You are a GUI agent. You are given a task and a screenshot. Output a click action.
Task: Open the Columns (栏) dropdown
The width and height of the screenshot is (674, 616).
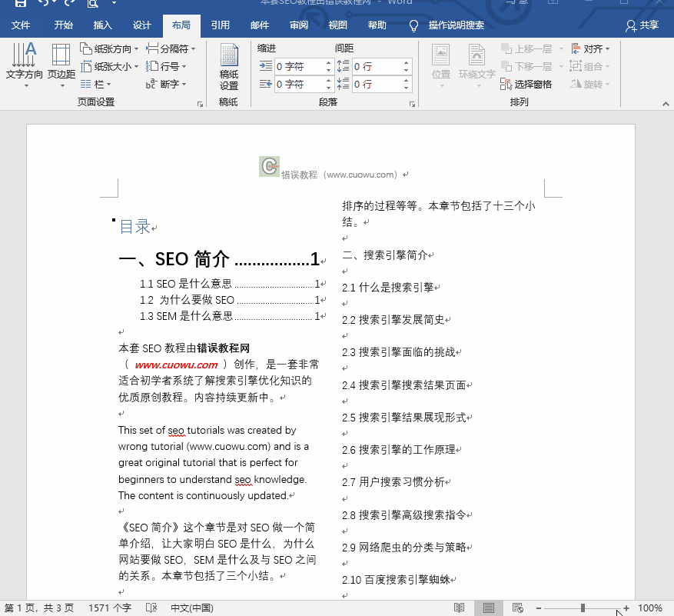95,84
